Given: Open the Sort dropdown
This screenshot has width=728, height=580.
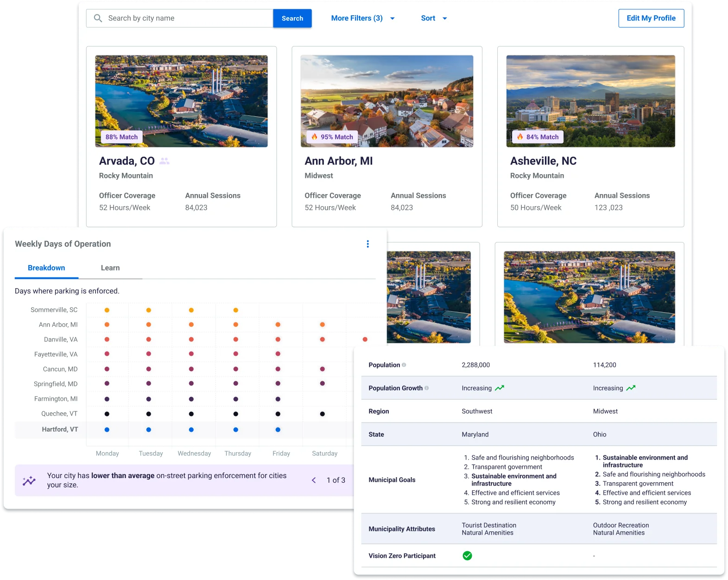Looking at the screenshot, I should 434,19.
